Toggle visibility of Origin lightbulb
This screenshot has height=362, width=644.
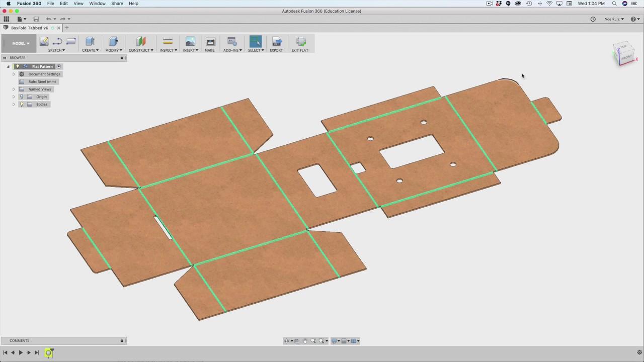22,97
